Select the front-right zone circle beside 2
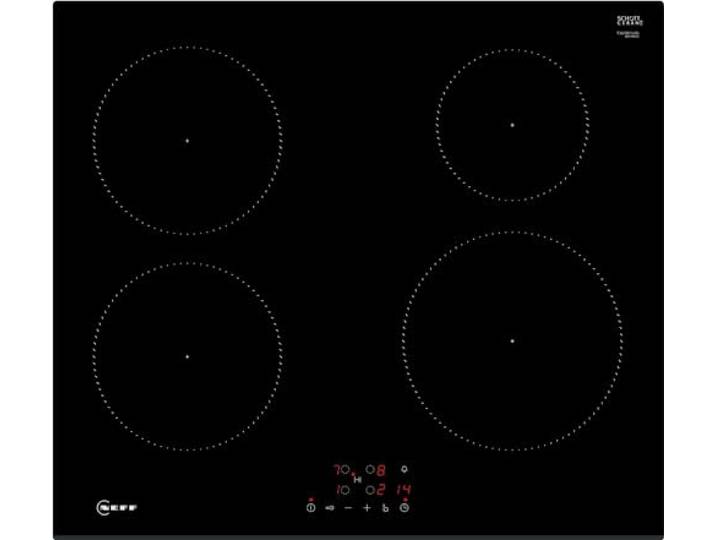 click(370, 490)
